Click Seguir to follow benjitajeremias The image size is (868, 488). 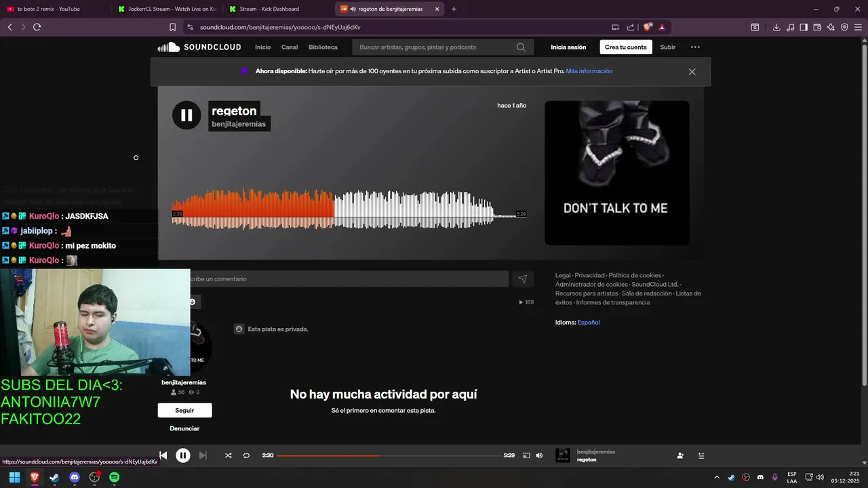coord(184,410)
